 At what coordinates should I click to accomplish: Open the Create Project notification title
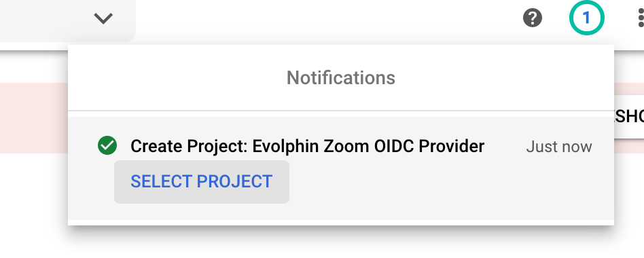[x=307, y=146]
